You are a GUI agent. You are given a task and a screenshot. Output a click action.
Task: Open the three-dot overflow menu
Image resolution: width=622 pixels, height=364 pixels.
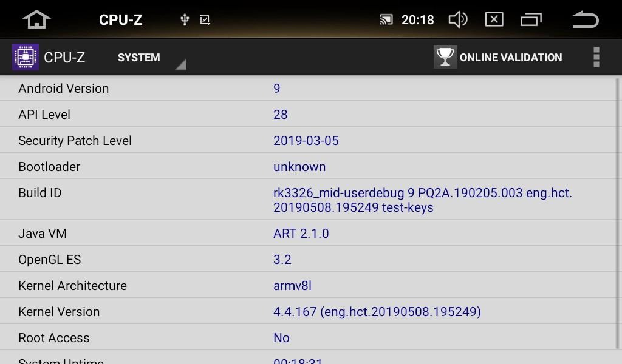(596, 57)
